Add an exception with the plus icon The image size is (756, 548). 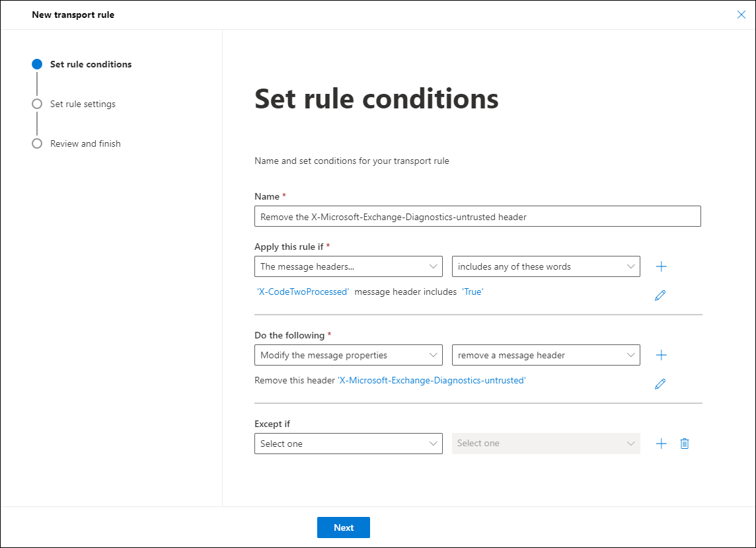(661, 443)
